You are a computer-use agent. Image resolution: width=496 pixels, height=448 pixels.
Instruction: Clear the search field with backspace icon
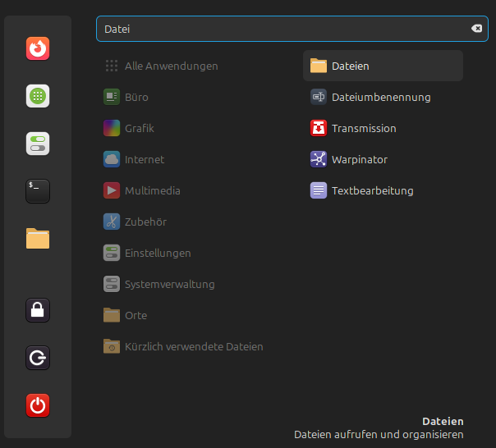tap(476, 29)
